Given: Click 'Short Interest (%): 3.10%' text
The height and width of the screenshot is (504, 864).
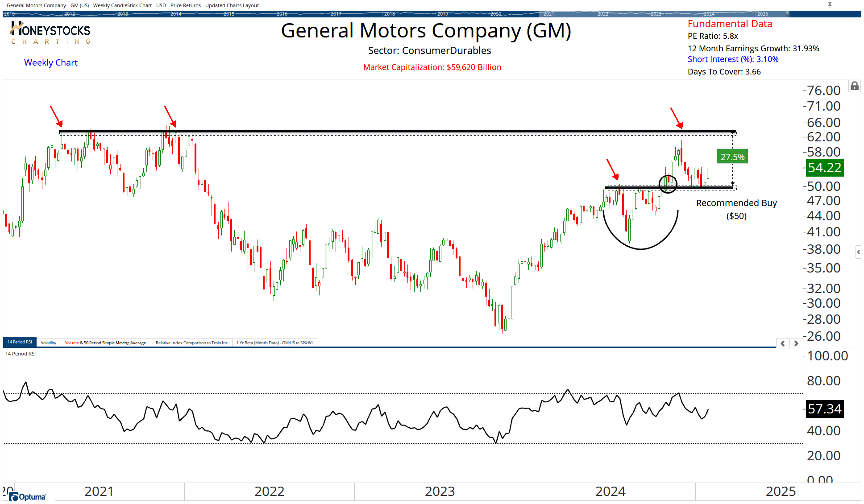Looking at the screenshot, I should click(x=733, y=59).
